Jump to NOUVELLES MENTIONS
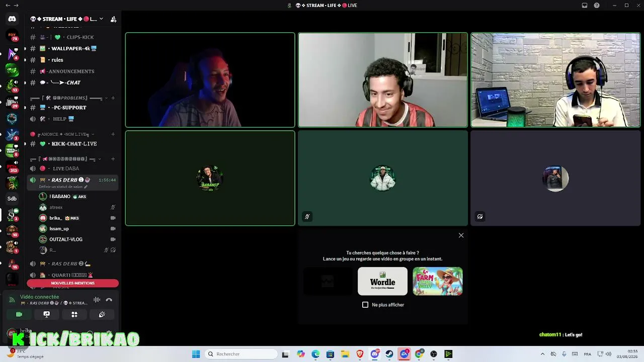The image size is (644, 362). coord(72,283)
